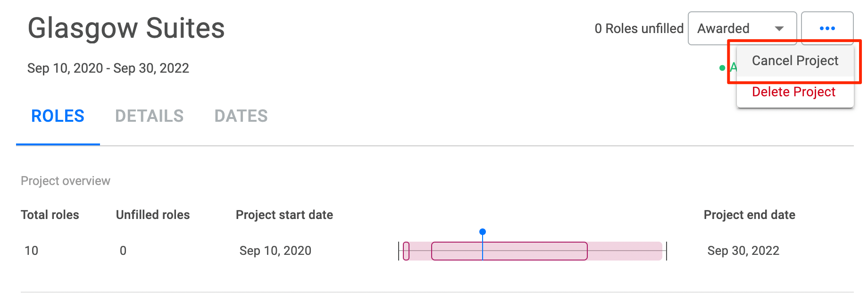
Task: Select the Unfilled roles value 0
Action: [x=123, y=251]
